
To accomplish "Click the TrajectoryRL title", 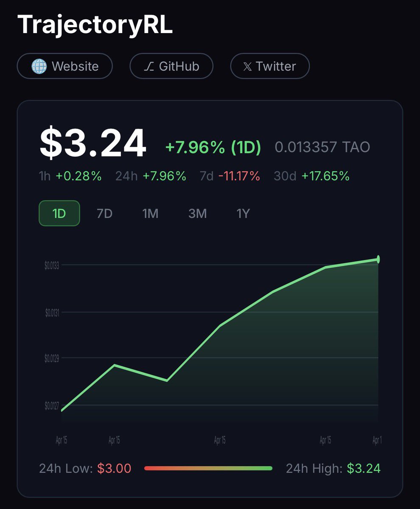I will [95, 25].
